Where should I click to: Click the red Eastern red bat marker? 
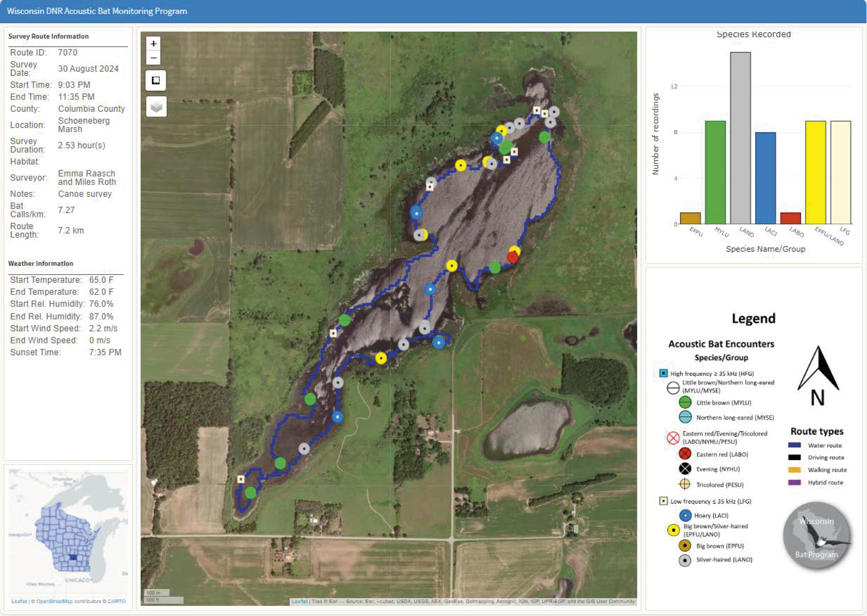click(512, 257)
